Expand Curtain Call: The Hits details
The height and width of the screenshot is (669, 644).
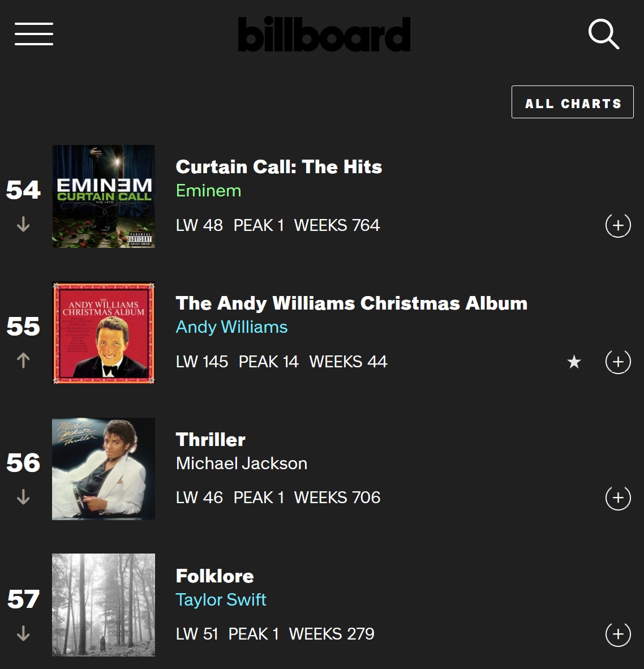(x=618, y=225)
